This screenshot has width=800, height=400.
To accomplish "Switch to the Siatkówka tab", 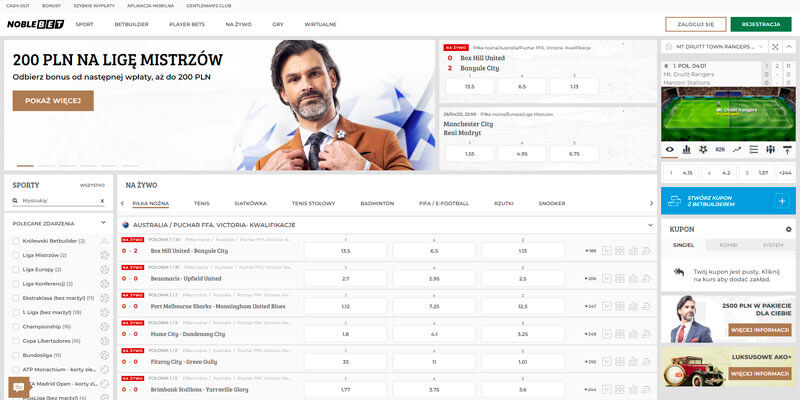I will 251,203.
